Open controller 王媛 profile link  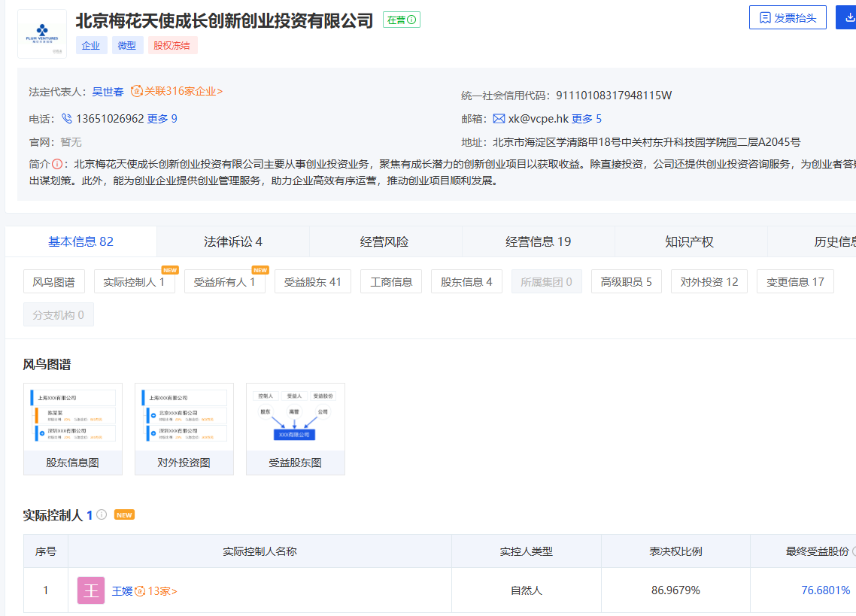pos(123,591)
